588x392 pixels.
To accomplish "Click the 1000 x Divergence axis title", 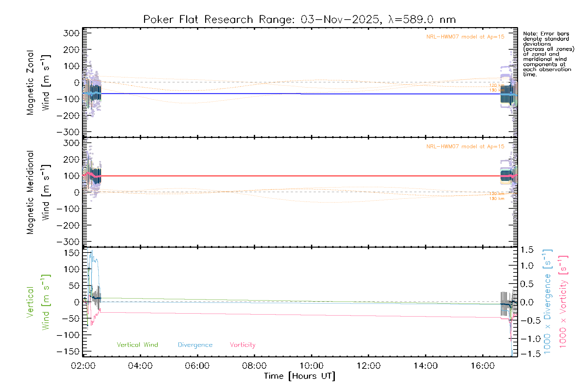I will (x=547, y=302).
